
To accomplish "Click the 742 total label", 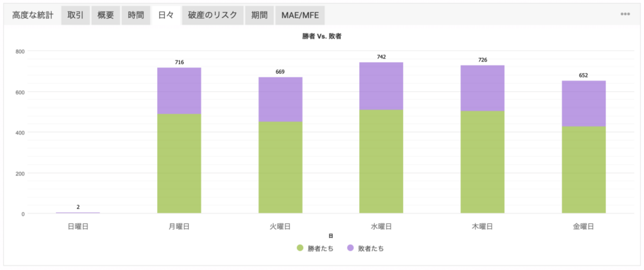I will (381, 57).
